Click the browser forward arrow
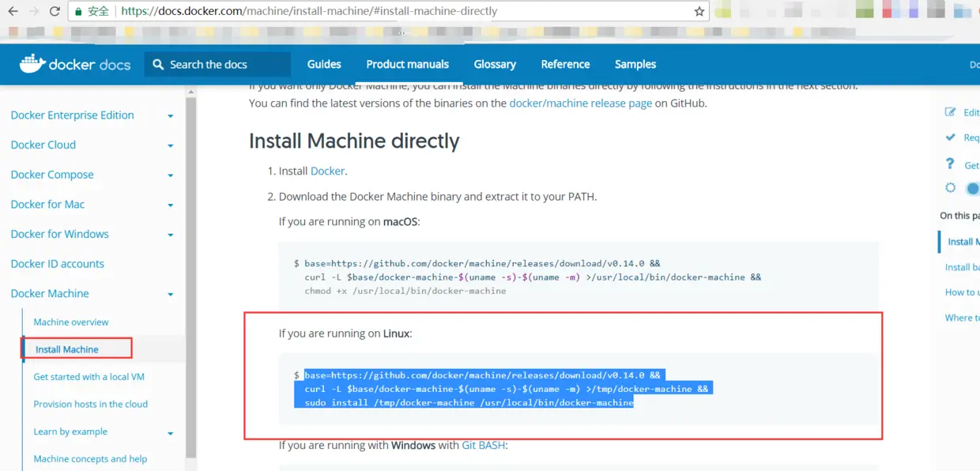 (x=33, y=12)
